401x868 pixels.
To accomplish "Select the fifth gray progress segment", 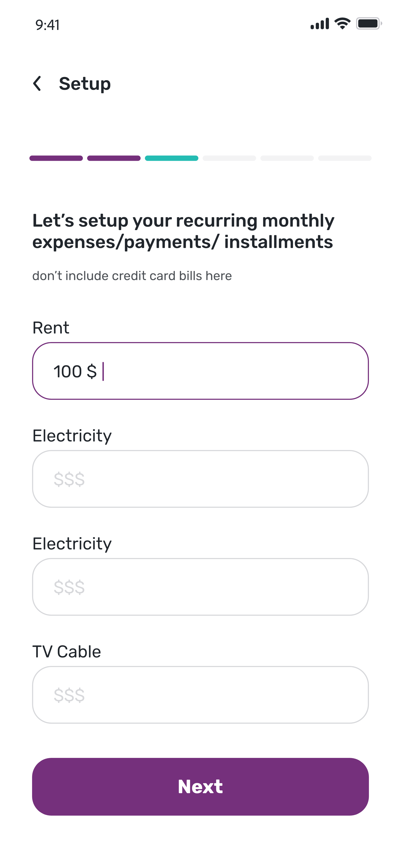I will (287, 158).
